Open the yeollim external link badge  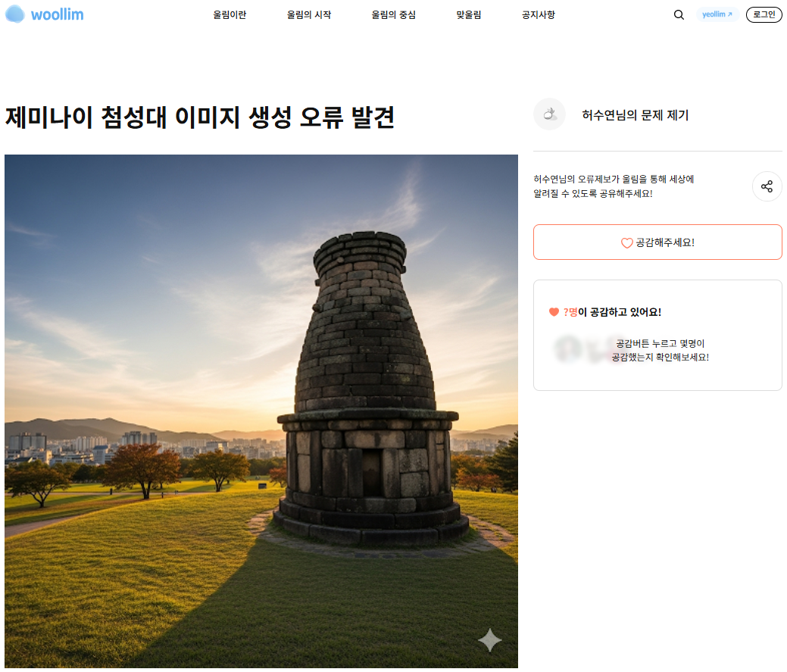[x=717, y=14]
